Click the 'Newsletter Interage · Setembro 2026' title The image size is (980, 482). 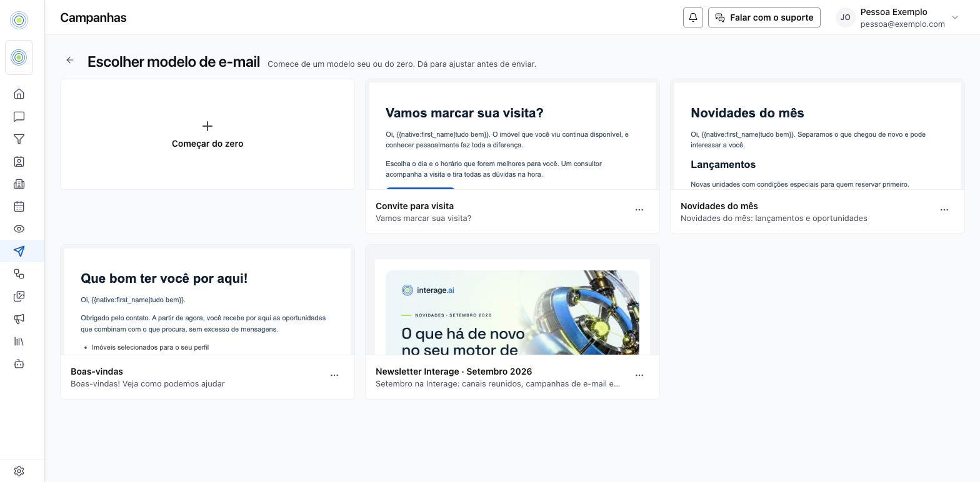[454, 371]
